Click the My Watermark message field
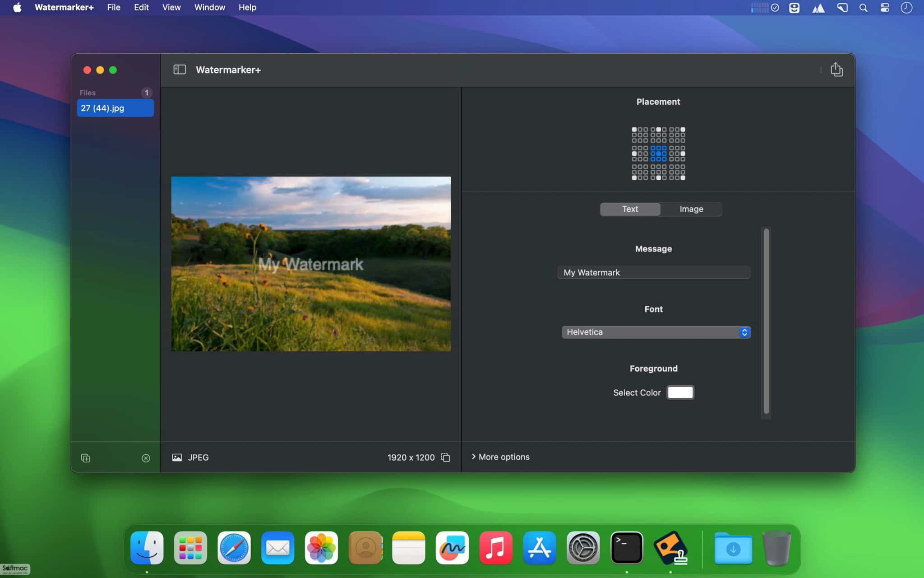Image resolution: width=924 pixels, height=578 pixels. pos(654,272)
